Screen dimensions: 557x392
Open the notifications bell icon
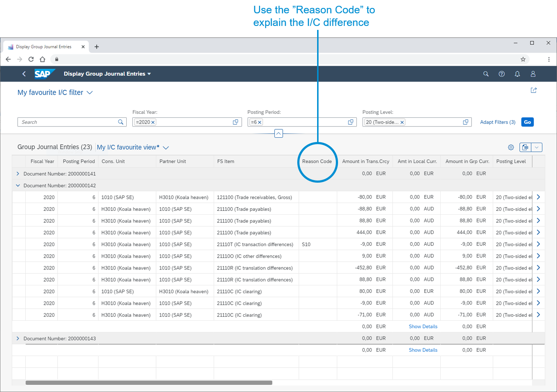click(x=517, y=74)
